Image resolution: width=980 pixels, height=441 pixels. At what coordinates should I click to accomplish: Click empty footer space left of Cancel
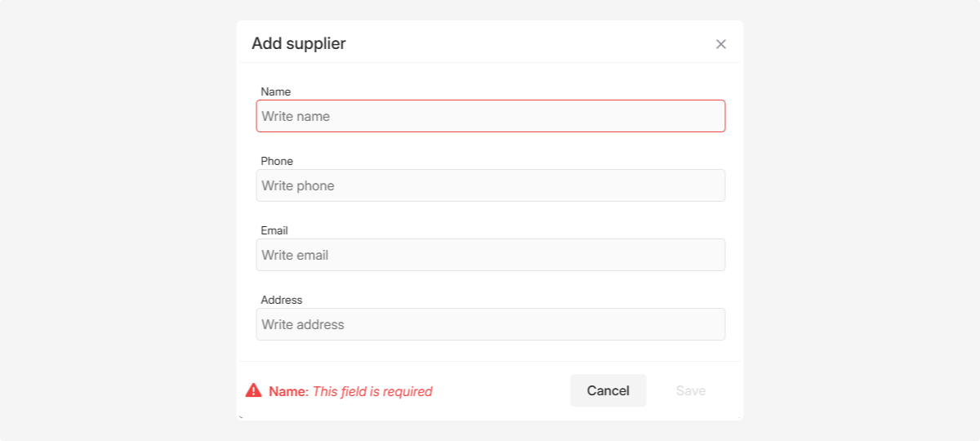pyautogui.click(x=502, y=390)
